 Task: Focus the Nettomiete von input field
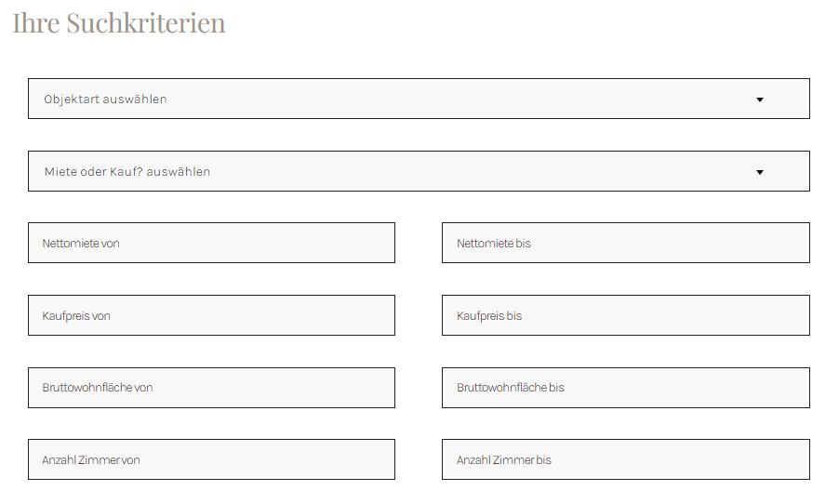point(211,243)
